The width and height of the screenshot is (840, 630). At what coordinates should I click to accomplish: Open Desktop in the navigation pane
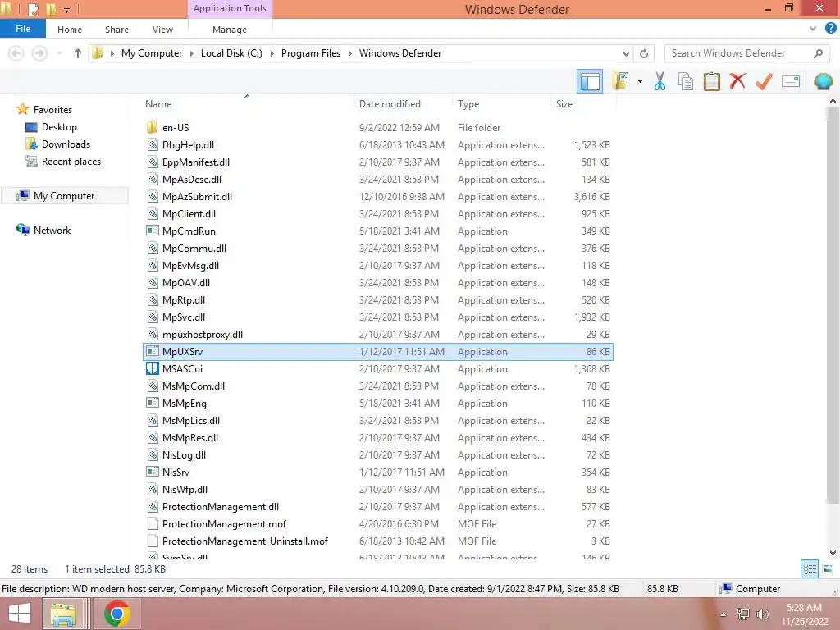tap(59, 127)
